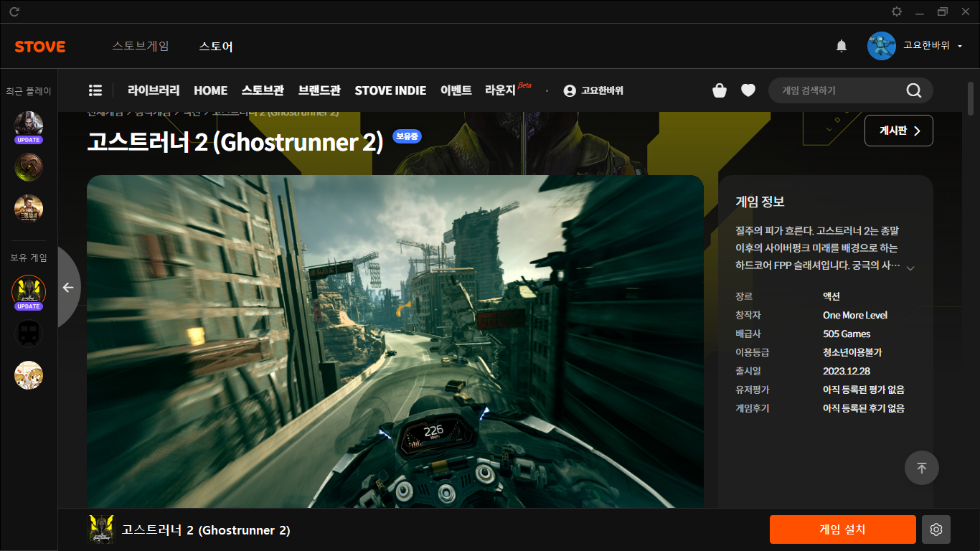Image resolution: width=980 pixels, height=551 pixels.
Task: Select the train game icon in sidebar
Action: [x=29, y=334]
